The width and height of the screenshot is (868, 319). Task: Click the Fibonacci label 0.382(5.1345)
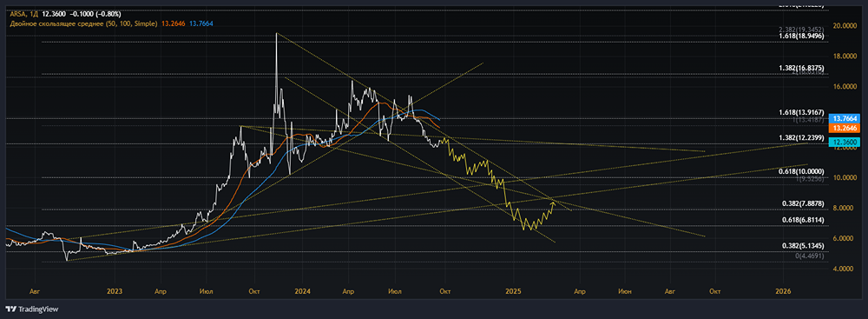pyautogui.click(x=803, y=246)
